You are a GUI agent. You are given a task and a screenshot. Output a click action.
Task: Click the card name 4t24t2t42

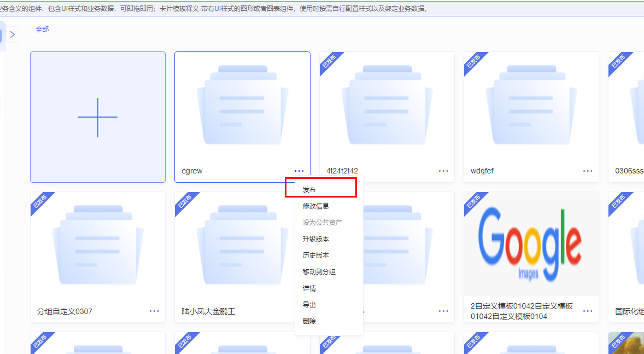tap(342, 171)
